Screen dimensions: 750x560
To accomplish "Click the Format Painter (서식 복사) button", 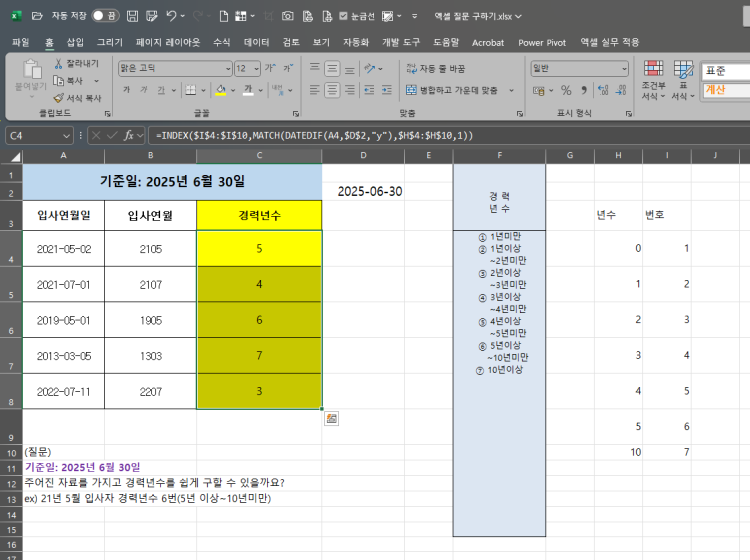I will click(77, 98).
